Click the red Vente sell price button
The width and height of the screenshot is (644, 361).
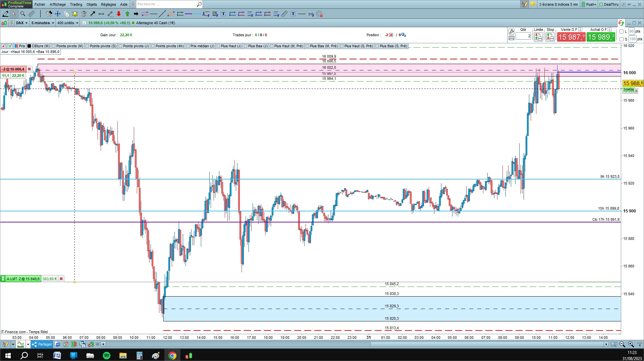tap(572, 37)
